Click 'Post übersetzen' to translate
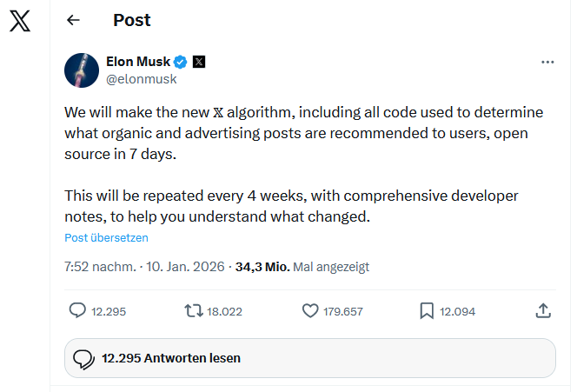Screen dimensions: 577x392 coord(106,237)
